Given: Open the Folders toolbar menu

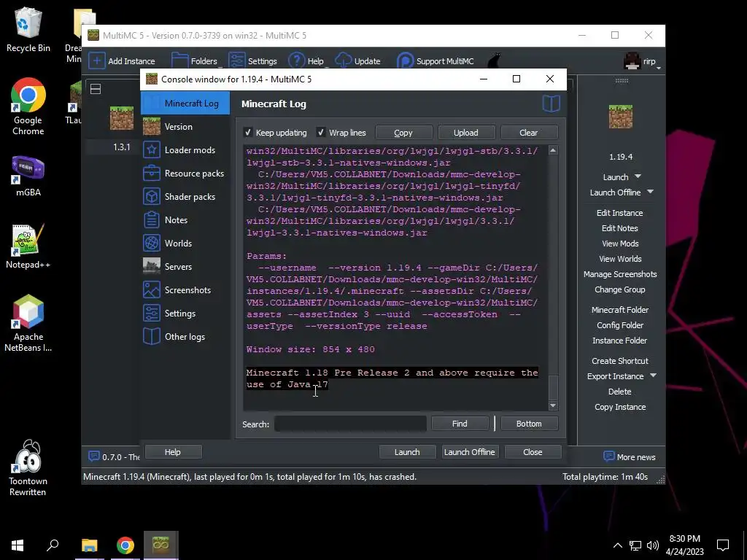Looking at the screenshot, I should click(x=196, y=61).
